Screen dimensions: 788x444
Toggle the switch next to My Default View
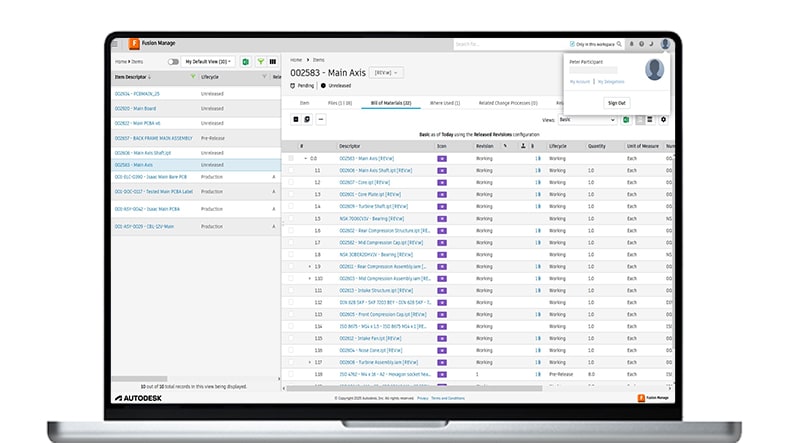(x=173, y=61)
